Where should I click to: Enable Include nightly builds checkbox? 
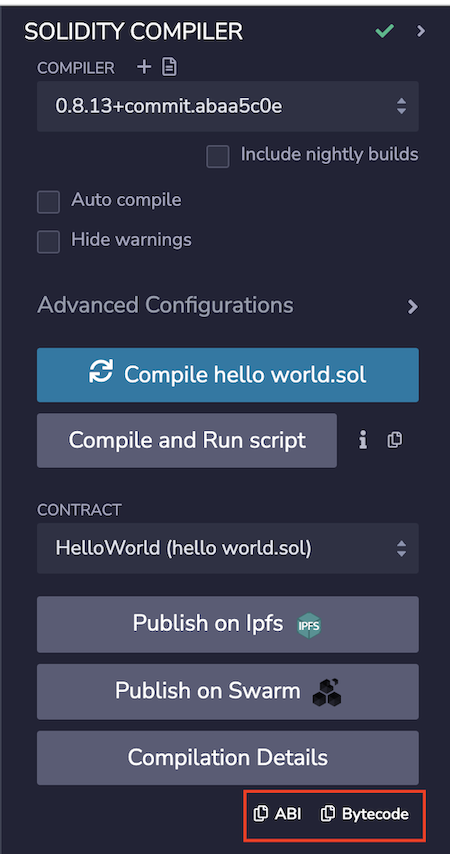pyautogui.click(x=218, y=157)
